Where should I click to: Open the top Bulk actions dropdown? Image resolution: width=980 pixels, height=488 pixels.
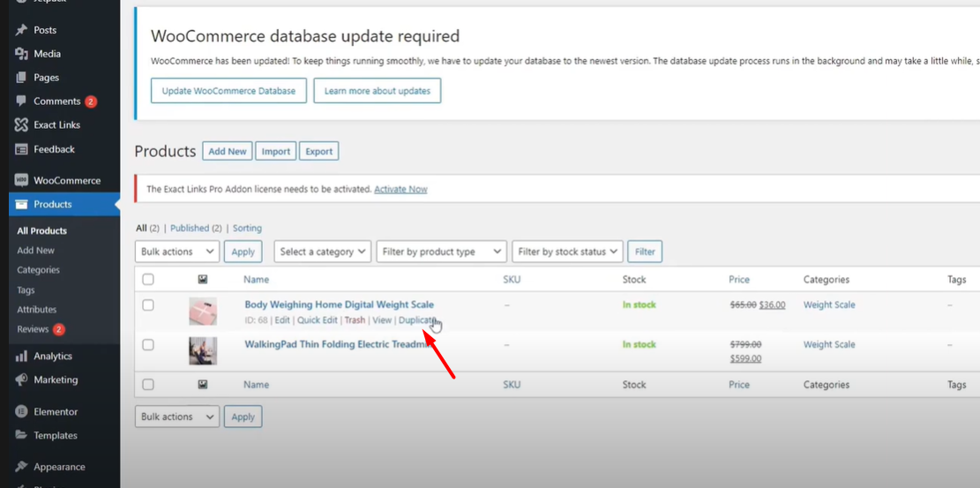177,252
